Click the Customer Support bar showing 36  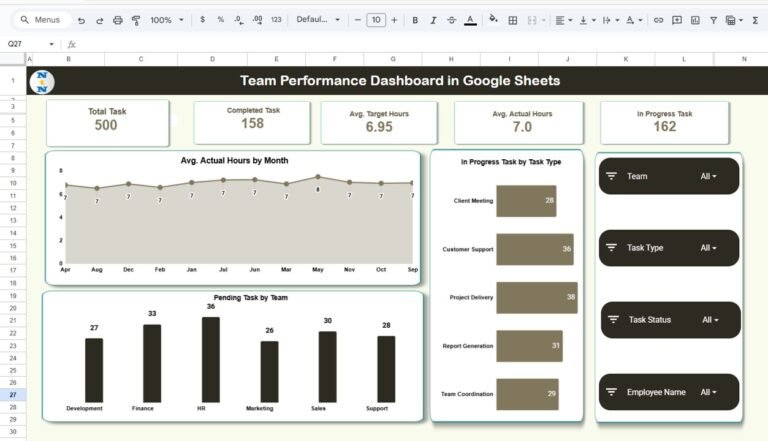[x=535, y=249]
